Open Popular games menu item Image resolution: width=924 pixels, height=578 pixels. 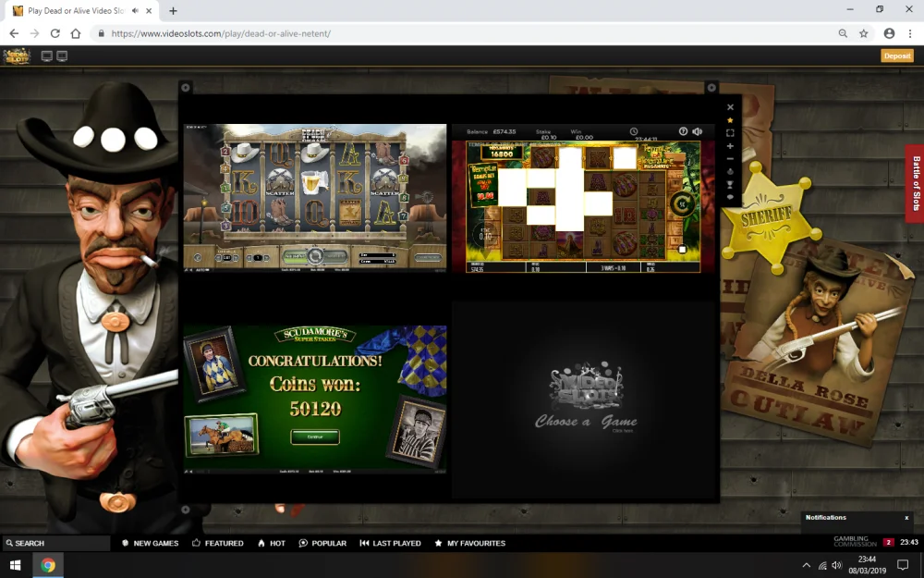(x=322, y=543)
